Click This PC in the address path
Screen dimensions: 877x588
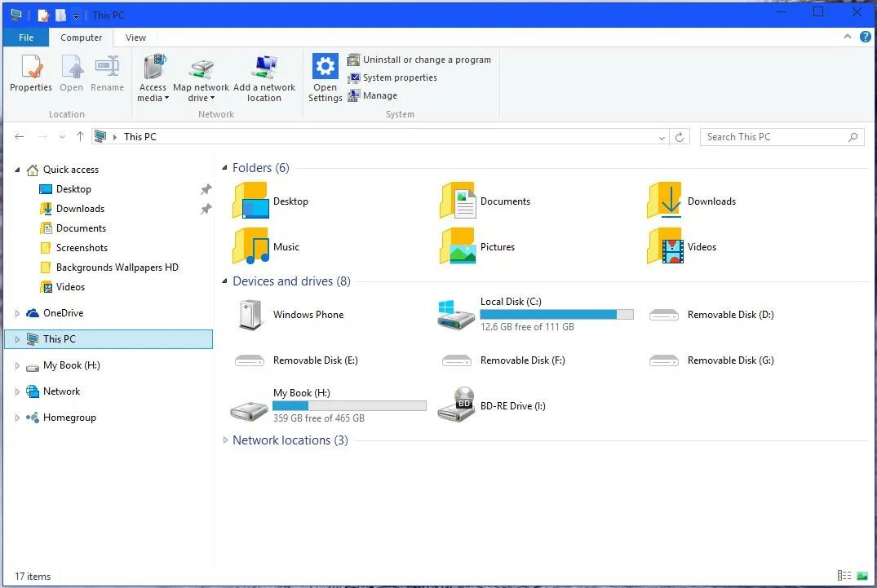[x=140, y=137]
